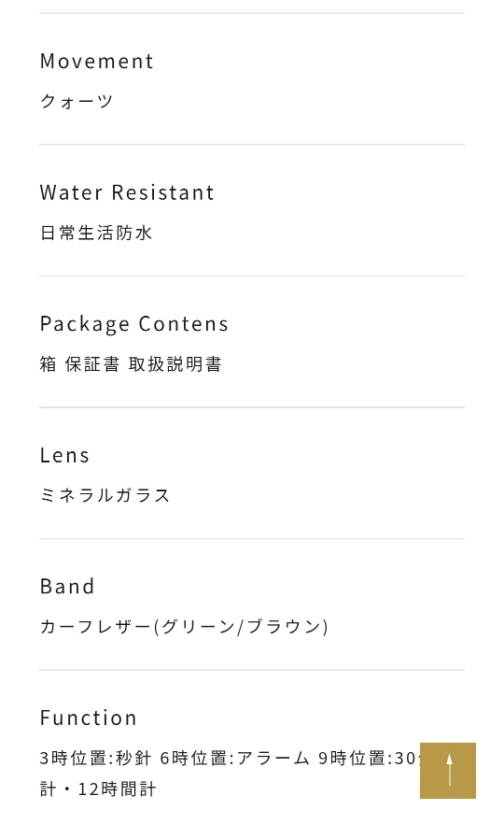The image size is (504, 824).
Task: Select the Water Resistant heading
Action: [127, 192]
